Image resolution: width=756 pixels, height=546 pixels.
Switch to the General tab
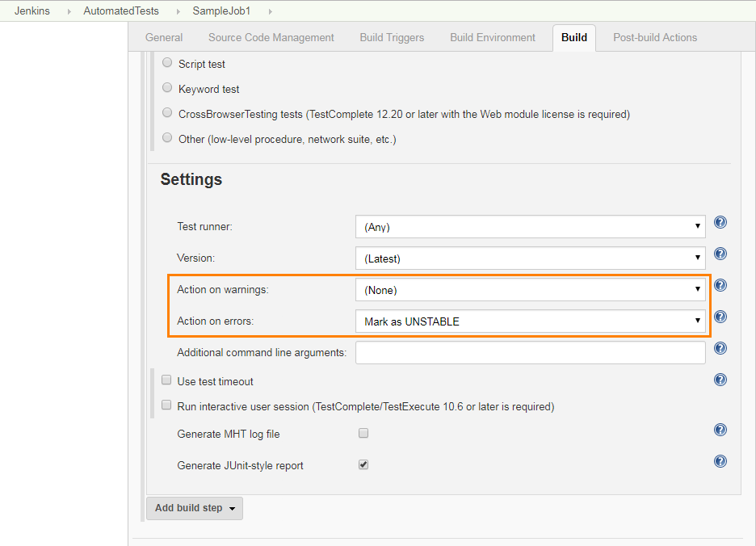(164, 38)
